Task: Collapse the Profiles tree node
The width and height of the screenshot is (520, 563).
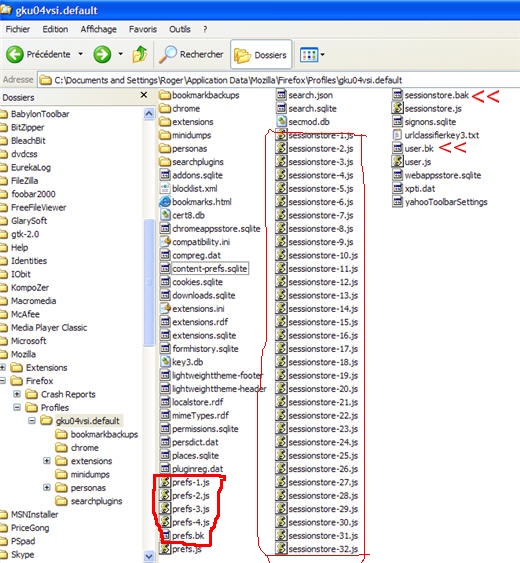Action: tap(17, 408)
